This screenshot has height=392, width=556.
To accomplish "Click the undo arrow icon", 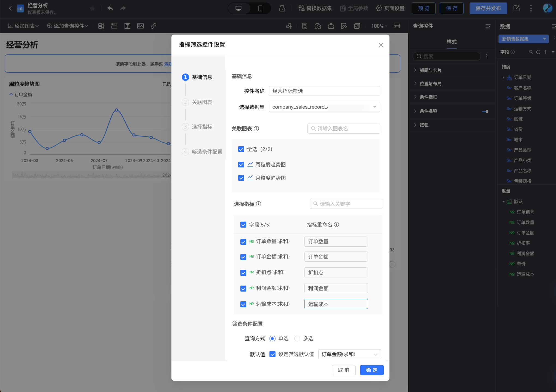I will pos(110,8).
